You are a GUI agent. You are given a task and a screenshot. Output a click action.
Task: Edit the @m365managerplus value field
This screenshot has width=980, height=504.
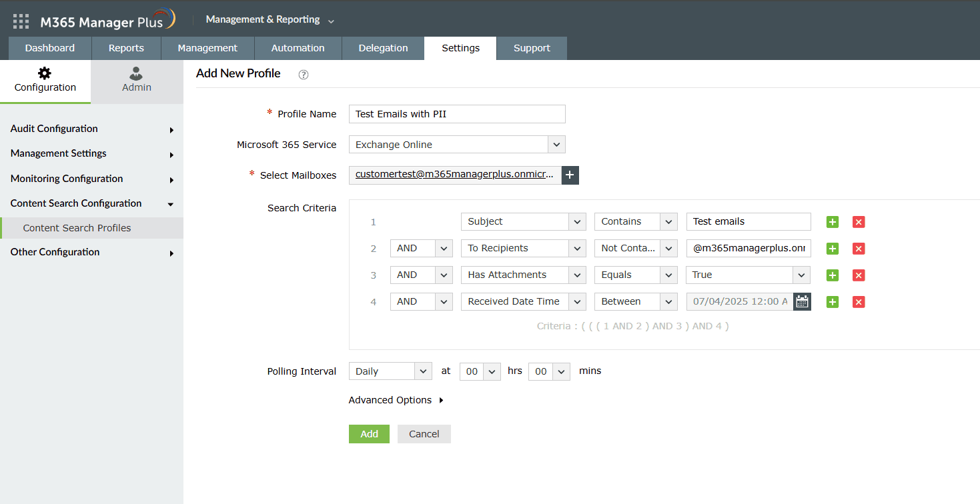[x=749, y=248]
